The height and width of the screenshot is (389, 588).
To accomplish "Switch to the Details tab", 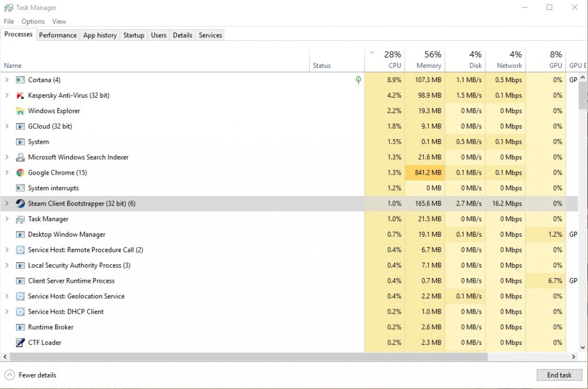I will click(183, 35).
